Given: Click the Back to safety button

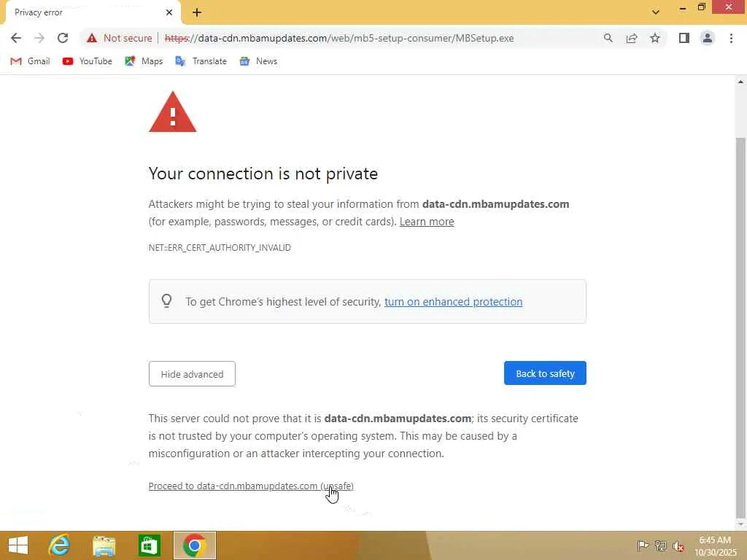Looking at the screenshot, I should coord(545,373).
